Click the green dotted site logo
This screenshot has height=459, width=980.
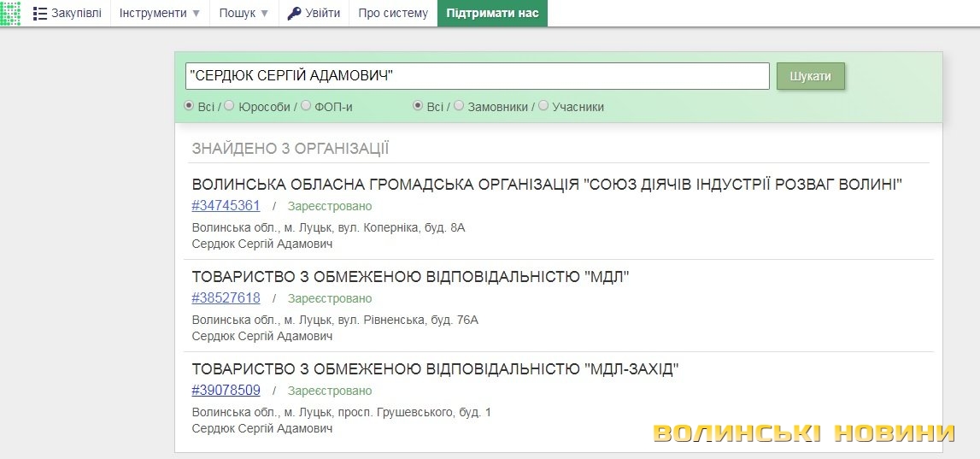coord(10,13)
